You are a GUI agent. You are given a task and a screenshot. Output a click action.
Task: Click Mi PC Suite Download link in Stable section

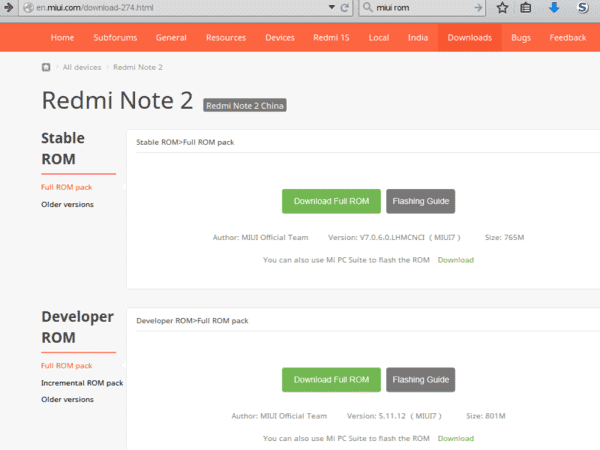point(456,260)
